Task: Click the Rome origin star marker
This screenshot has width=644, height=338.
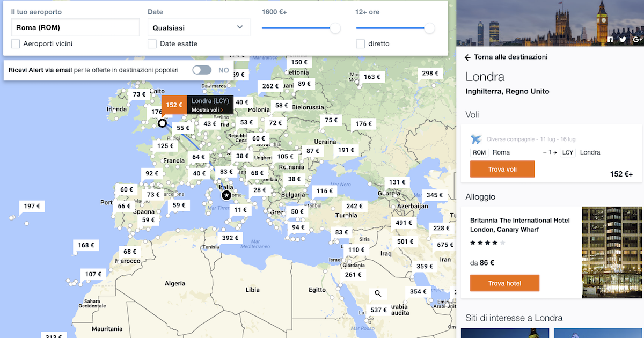Action: (226, 195)
